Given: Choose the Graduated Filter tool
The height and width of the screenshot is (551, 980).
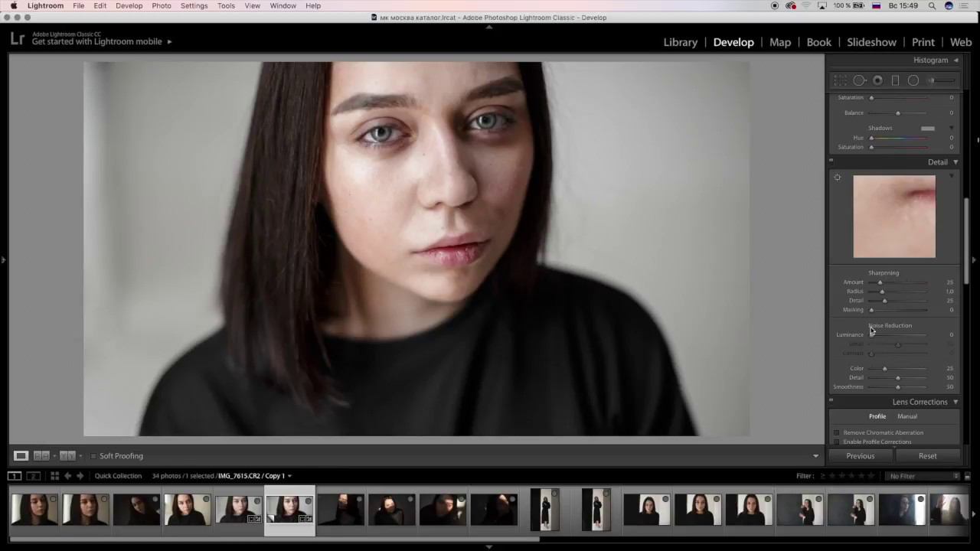Looking at the screenshot, I should (x=895, y=80).
